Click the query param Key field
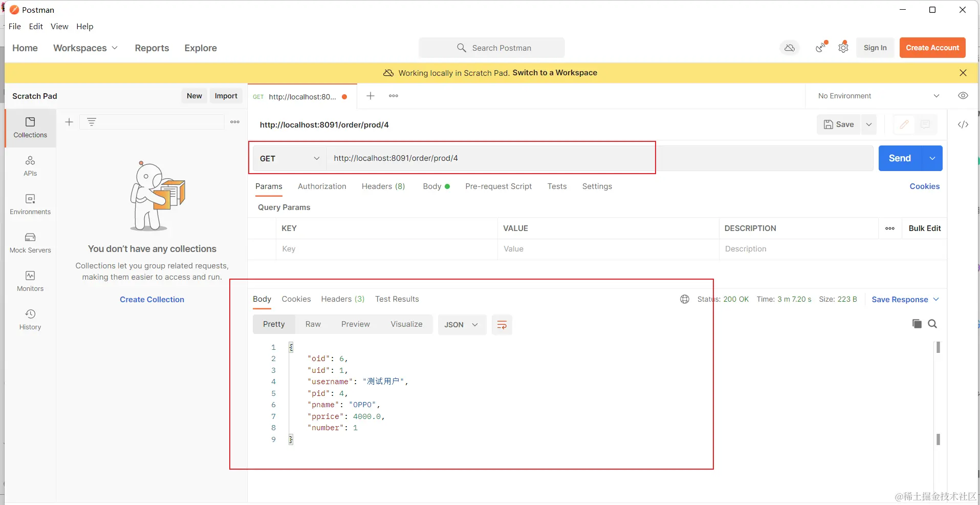The height and width of the screenshot is (505, 980). click(x=387, y=249)
